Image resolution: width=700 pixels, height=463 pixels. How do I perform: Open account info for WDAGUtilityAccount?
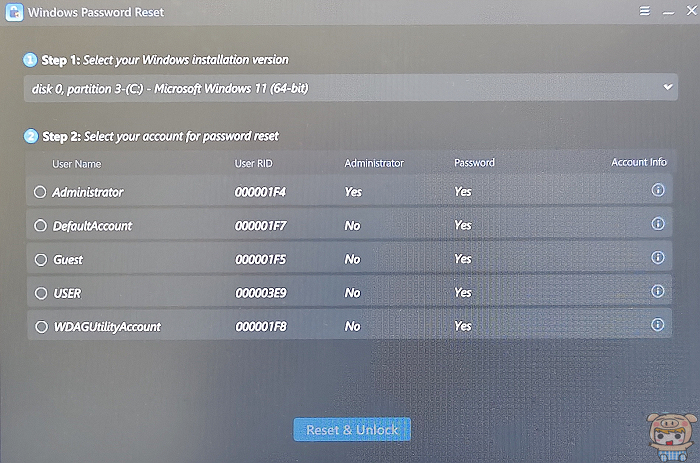pyautogui.click(x=657, y=325)
